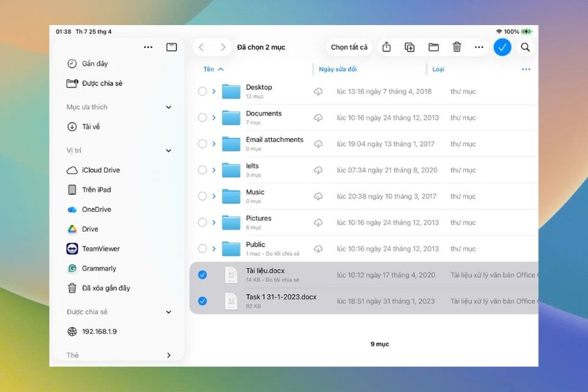Deselect the Task 1 31-1-2023.docx checkbox
Viewport: 588px width, 392px height.
coord(202,302)
